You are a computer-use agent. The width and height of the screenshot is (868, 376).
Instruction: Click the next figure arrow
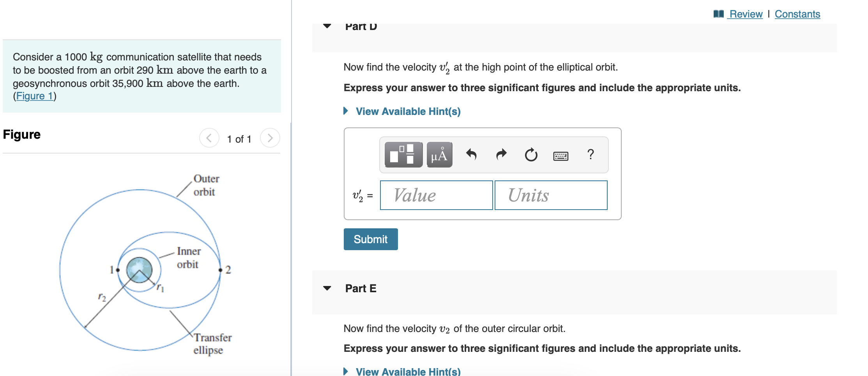270,138
